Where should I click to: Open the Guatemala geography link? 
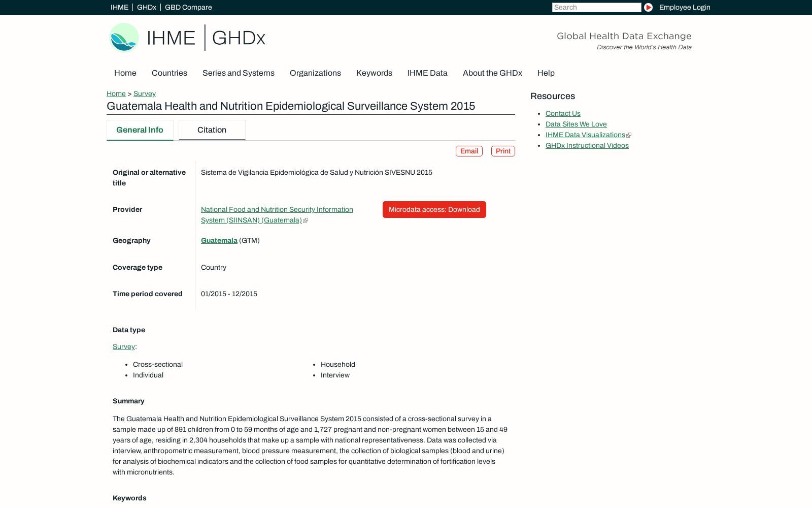(x=219, y=241)
